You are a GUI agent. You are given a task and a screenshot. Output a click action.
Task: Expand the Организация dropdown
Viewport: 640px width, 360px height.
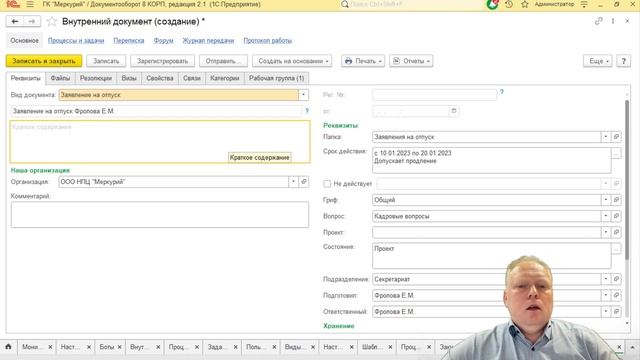(x=293, y=182)
